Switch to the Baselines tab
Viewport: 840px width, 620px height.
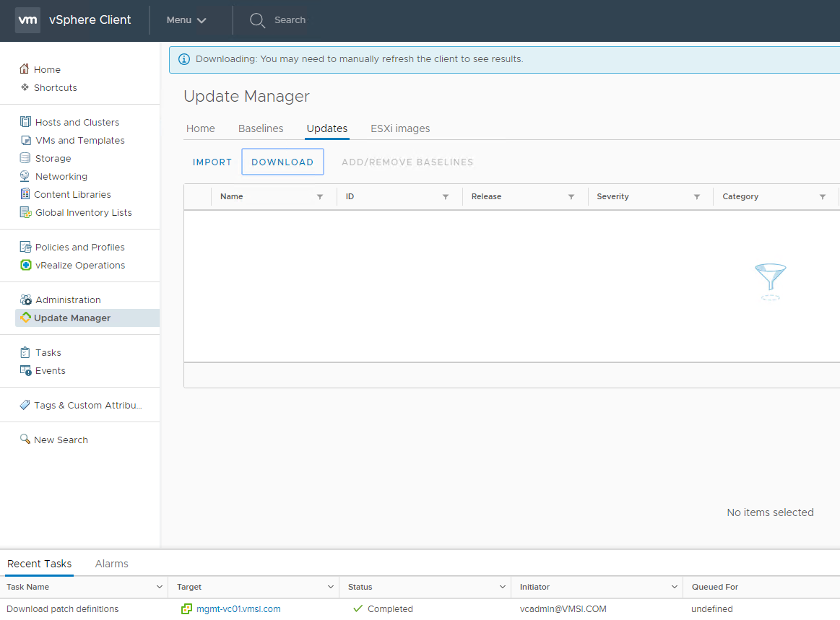pyautogui.click(x=261, y=128)
